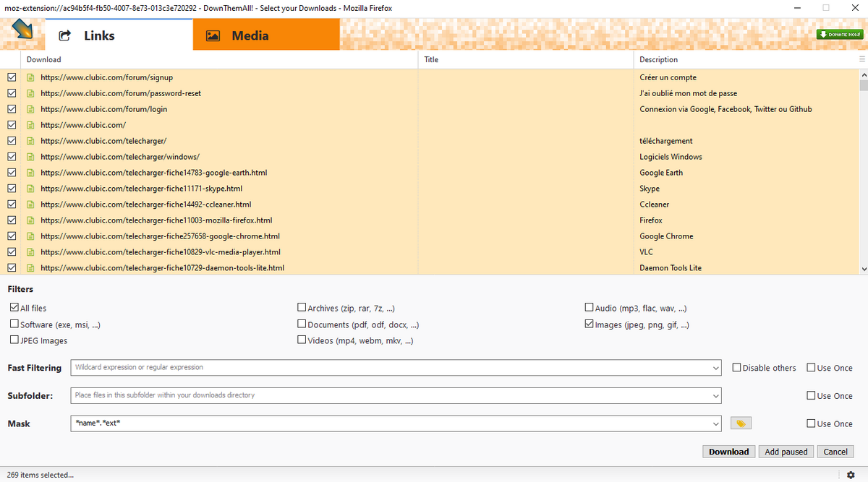868x482 pixels.
Task: Expand the Fast Filtering dropdown arrow
Action: 715,368
